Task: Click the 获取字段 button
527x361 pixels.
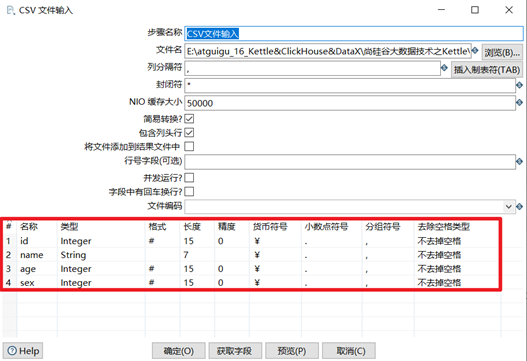Action: [235, 351]
